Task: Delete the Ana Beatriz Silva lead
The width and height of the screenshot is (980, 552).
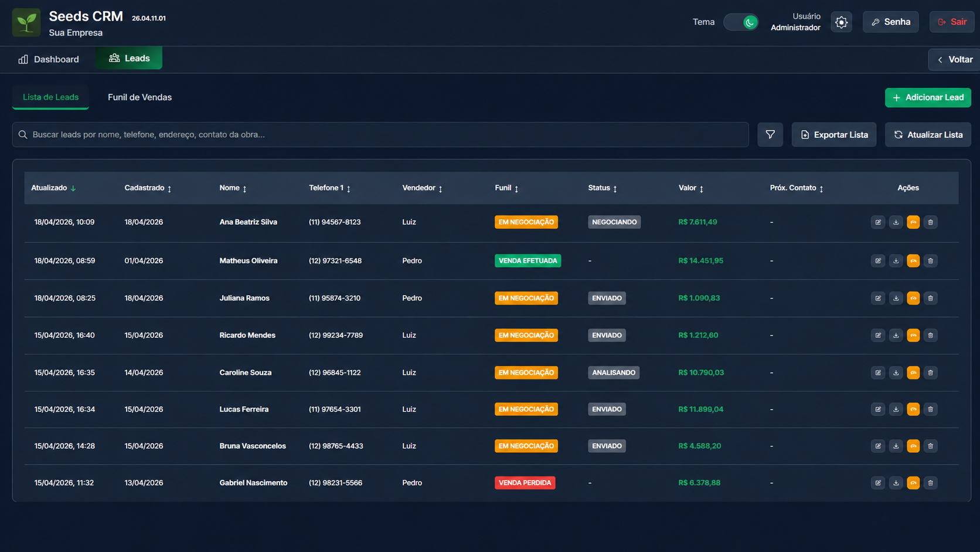Action: tap(930, 222)
